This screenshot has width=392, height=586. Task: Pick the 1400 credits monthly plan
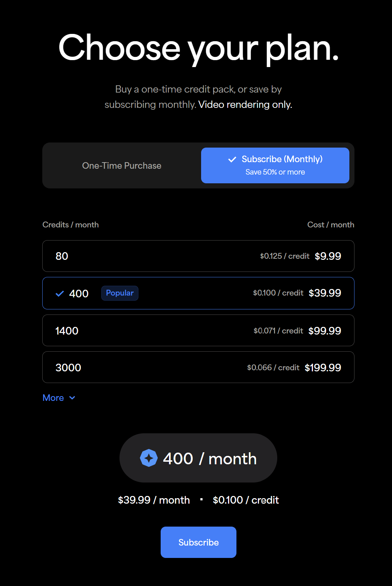(x=198, y=331)
